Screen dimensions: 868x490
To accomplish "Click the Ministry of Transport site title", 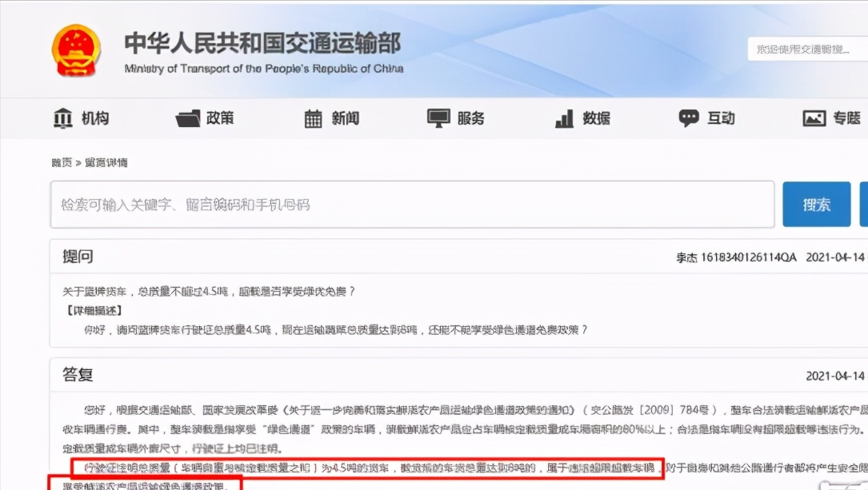I will pyautogui.click(x=262, y=43).
